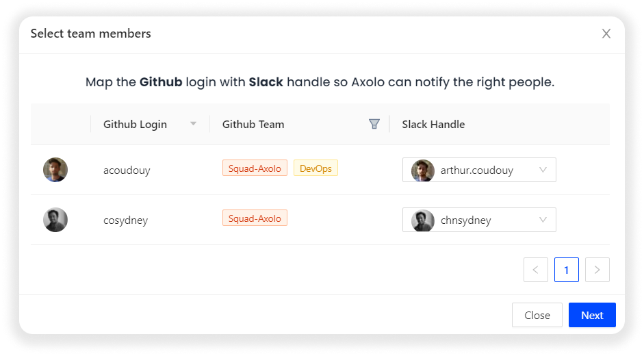The image size is (644, 356).
Task: Sort by Github Login caret icon
Action: tap(193, 124)
